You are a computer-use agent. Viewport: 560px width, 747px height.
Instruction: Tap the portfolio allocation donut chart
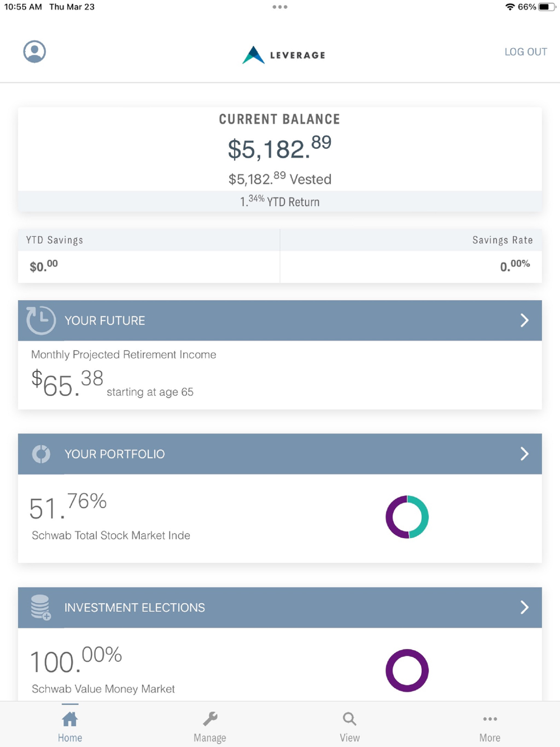coord(407,517)
